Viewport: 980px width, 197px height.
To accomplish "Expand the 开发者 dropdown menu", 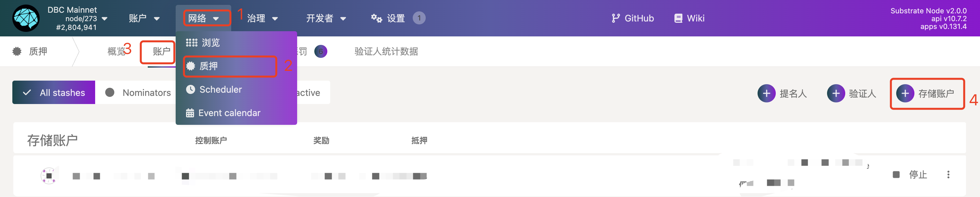I will pyautogui.click(x=326, y=18).
